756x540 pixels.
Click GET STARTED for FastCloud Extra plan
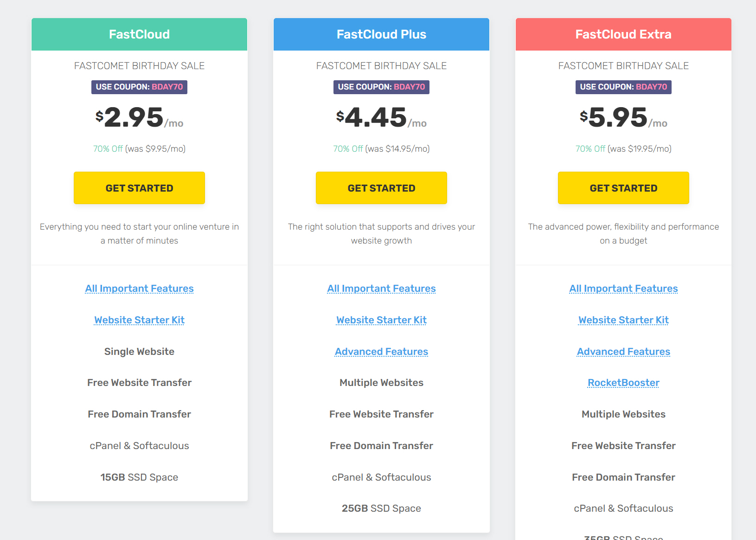[x=623, y=188]
